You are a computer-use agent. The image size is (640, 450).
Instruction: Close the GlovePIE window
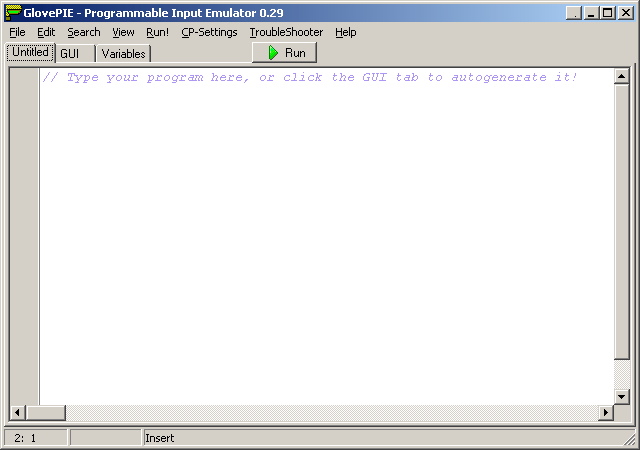point(625,13)
